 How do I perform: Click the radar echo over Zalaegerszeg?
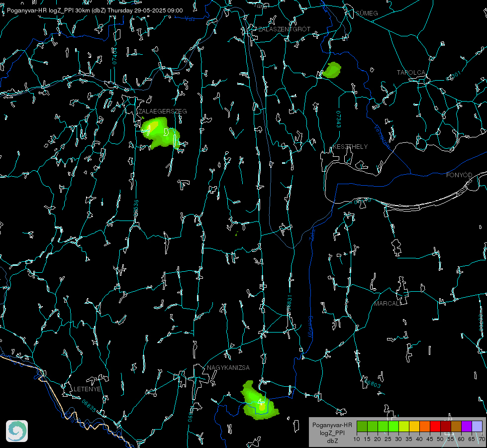point(160,133)
